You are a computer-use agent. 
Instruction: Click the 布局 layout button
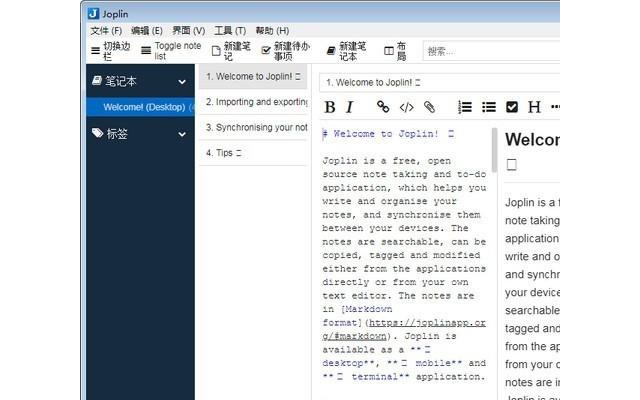(395, 51)
